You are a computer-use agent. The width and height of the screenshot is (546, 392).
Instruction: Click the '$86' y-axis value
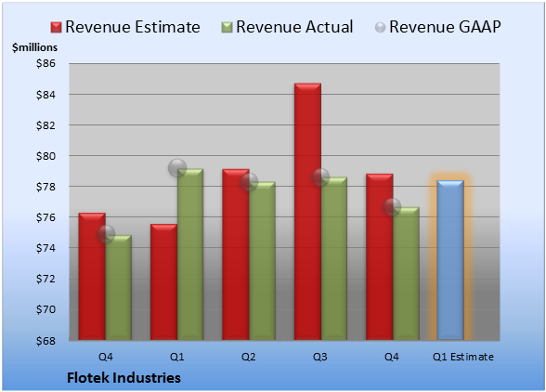[x=45, y=63]
